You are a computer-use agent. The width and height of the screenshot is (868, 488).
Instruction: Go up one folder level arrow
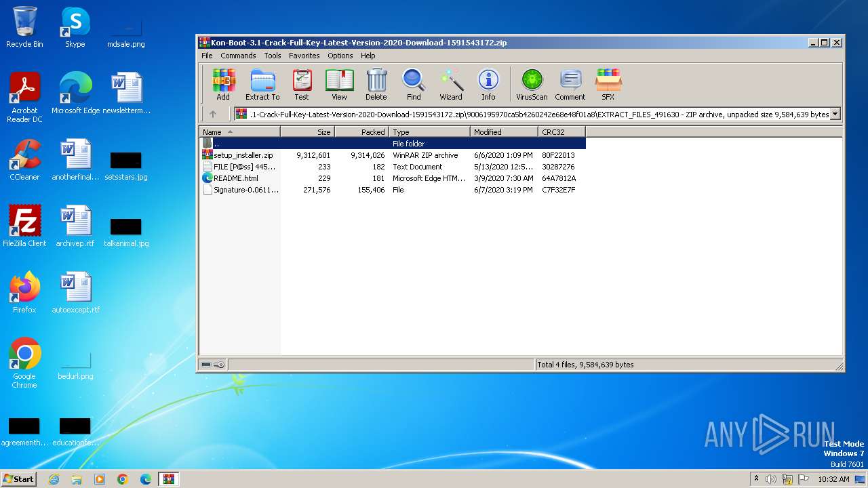212,115
